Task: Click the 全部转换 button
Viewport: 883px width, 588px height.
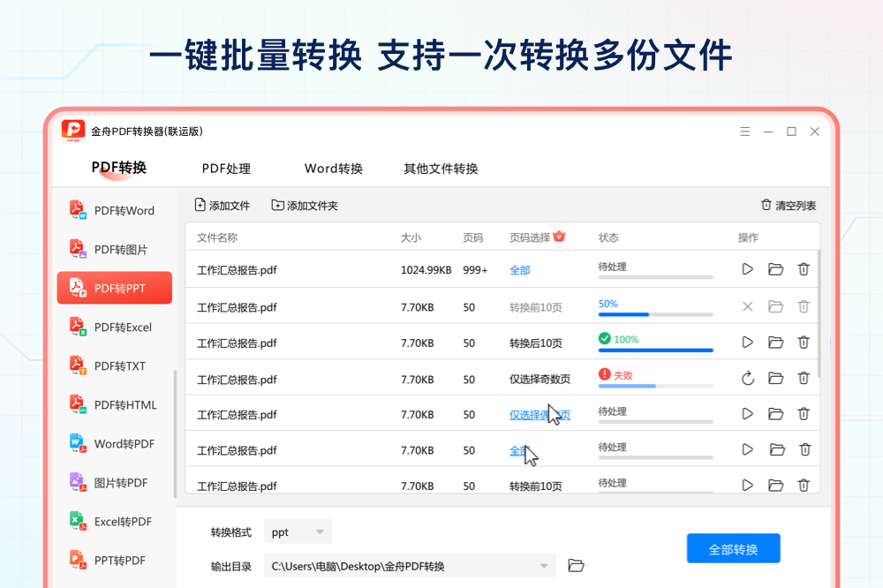Action: pos(733,549)
